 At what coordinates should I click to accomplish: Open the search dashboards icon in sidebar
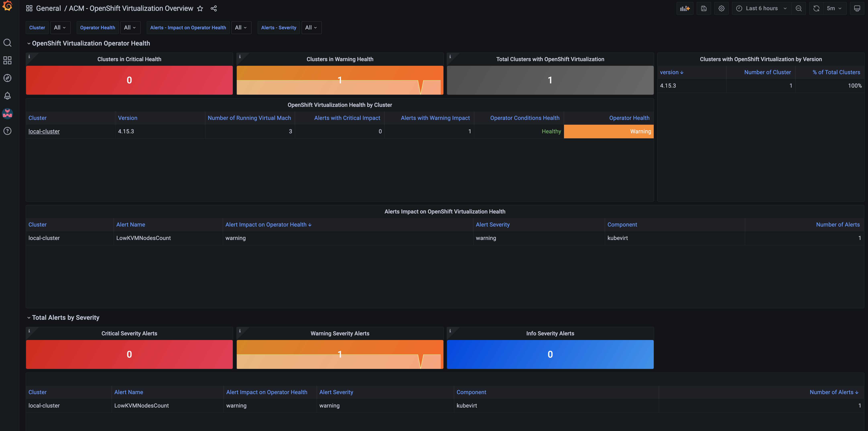(x=7, y=43)
